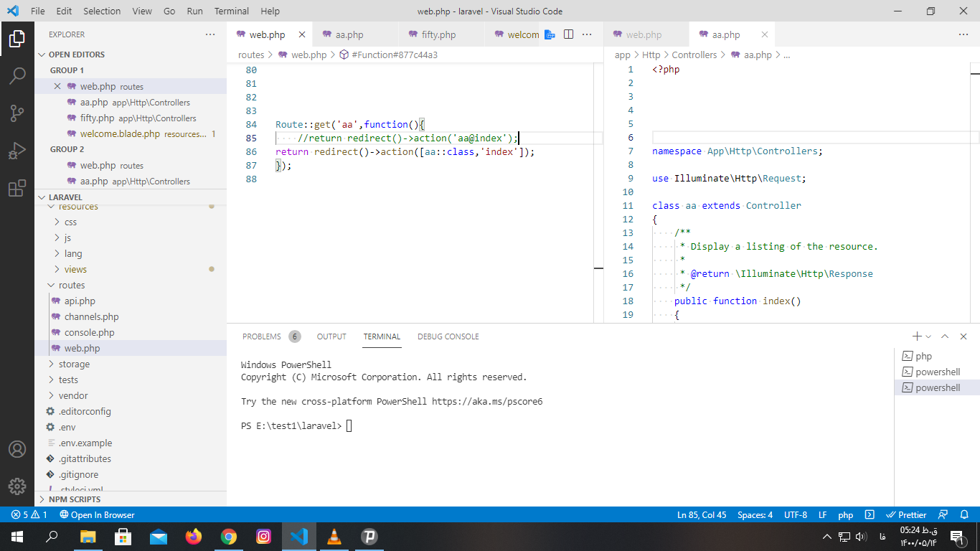
Task: Open the Source Control view
Action: click(17, 113)
